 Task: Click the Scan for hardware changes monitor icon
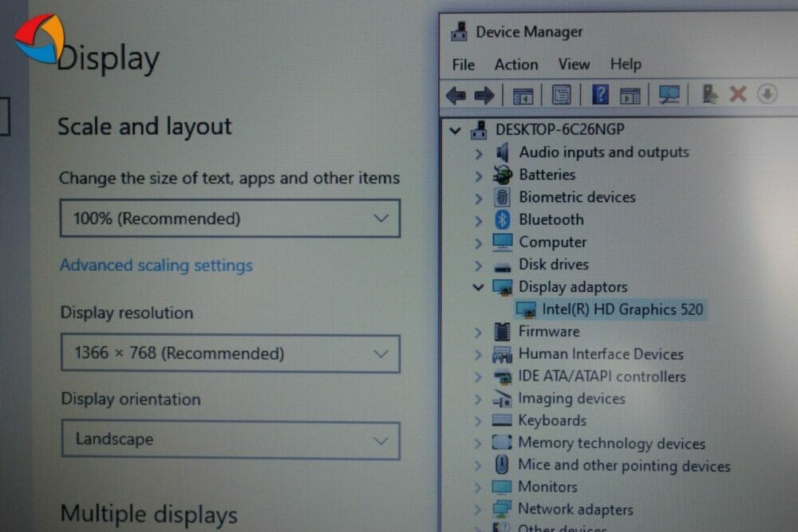pyautogui.click(x=670, y=95)
